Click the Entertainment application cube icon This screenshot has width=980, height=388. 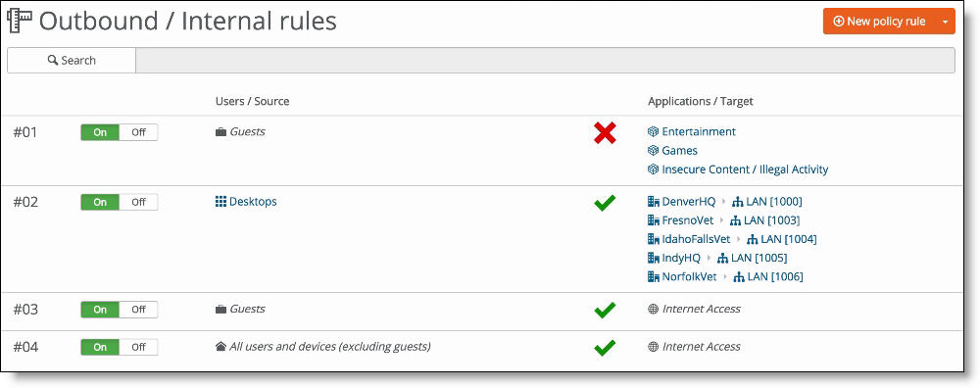[653, 132]
